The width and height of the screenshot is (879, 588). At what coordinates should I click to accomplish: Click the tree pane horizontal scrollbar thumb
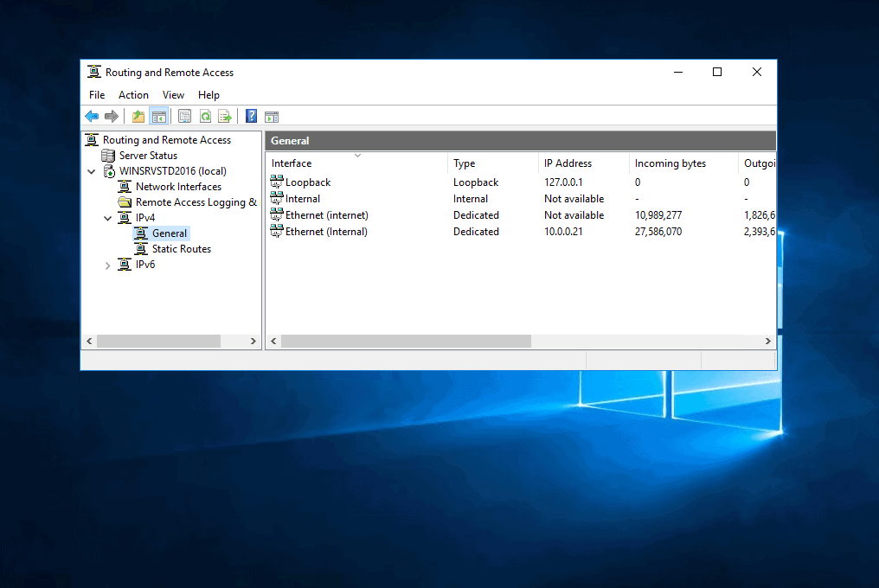point(158,341)
